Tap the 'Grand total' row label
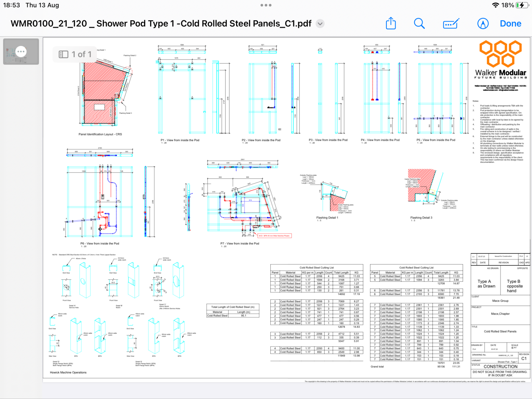 click(377, 367)
